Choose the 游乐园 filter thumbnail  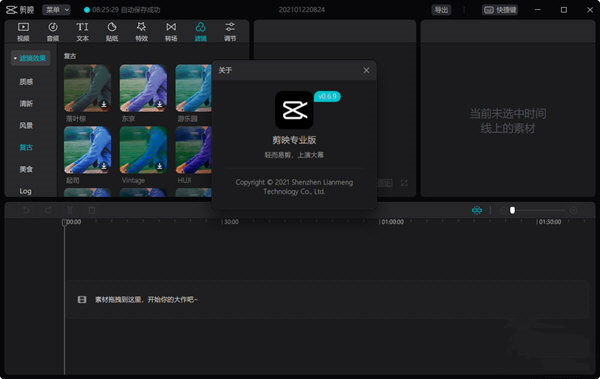coord(194,88)
